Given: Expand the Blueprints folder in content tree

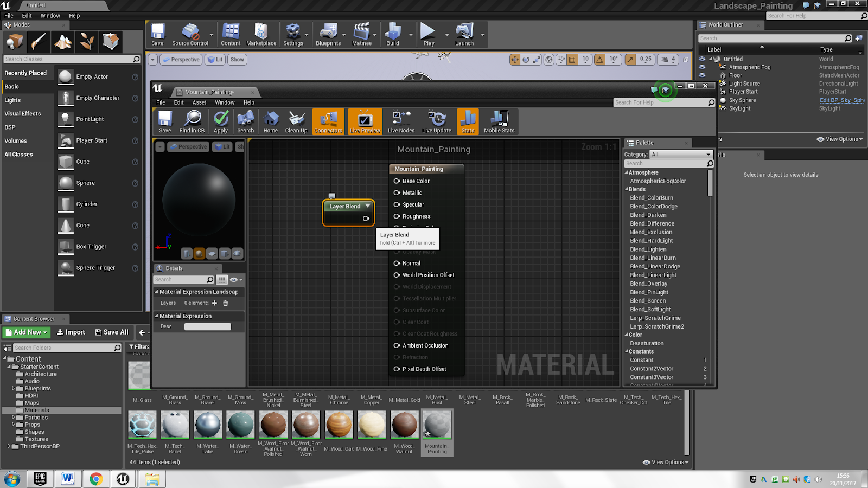Looking at the screenshot, I should pos(13,388).
